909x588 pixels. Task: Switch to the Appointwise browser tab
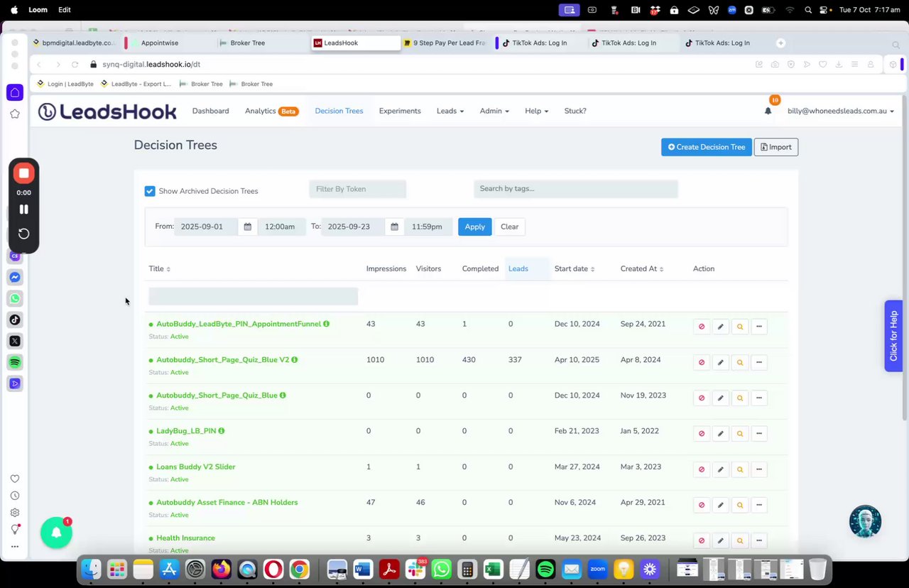[x=168, y=43]
